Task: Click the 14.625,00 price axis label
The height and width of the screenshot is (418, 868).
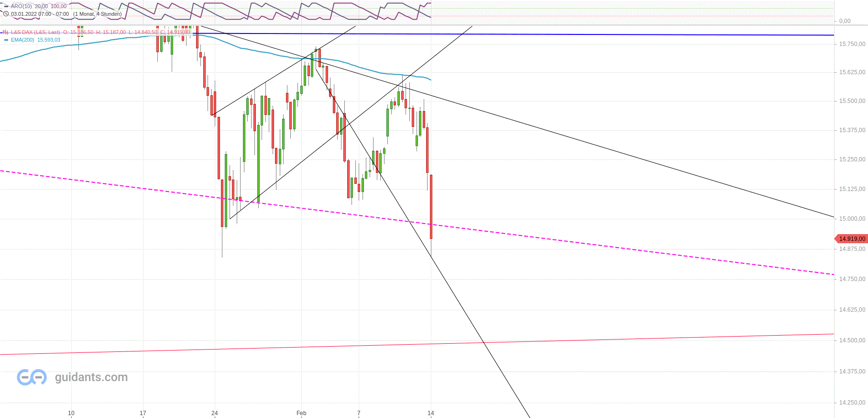Action: click(852, 310)
